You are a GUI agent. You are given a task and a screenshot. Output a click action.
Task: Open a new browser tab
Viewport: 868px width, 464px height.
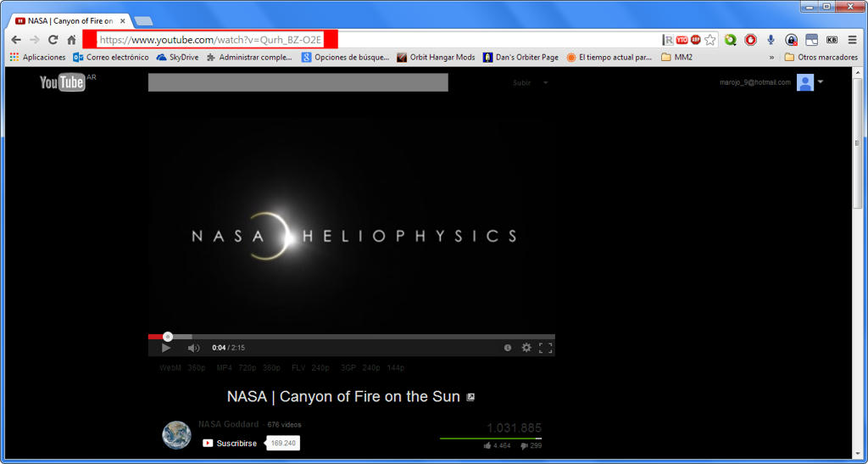coord(143,21)
